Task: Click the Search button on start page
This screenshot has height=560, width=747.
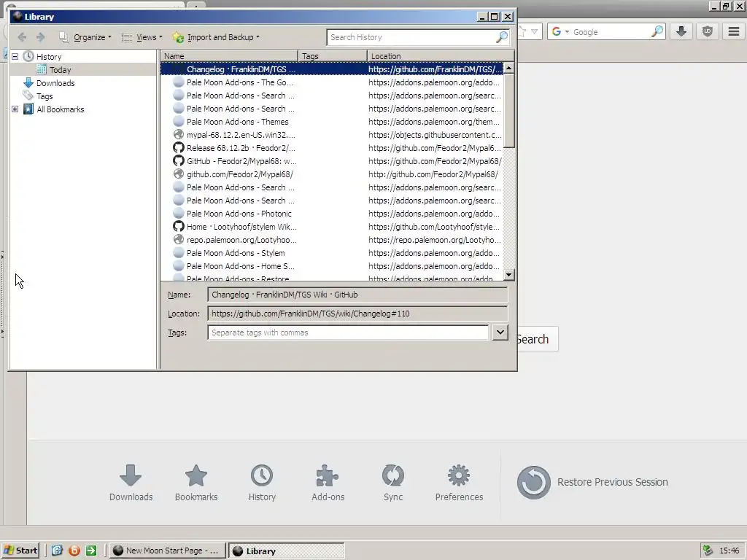Action: (538, 339)
